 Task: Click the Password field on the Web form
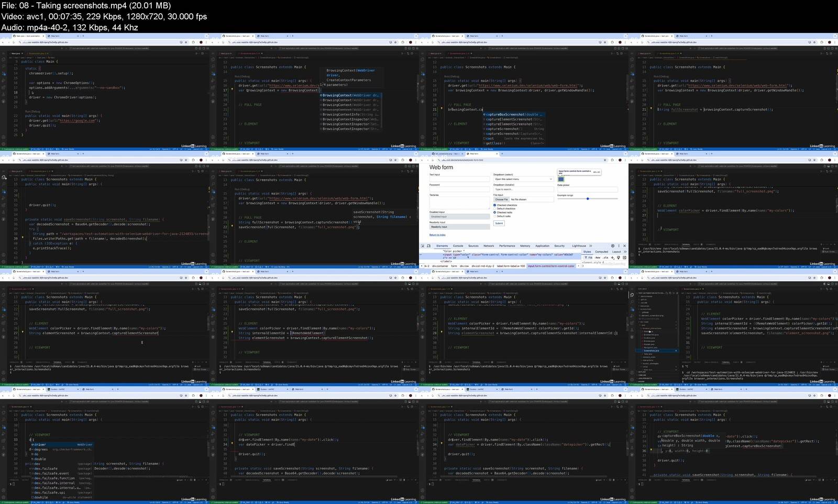(460, 189)
